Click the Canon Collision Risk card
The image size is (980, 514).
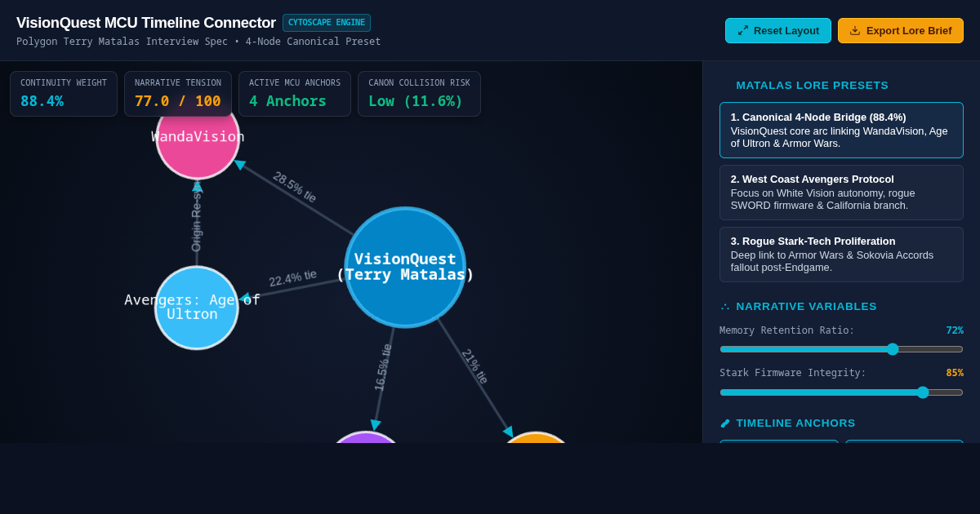point(419,94)
